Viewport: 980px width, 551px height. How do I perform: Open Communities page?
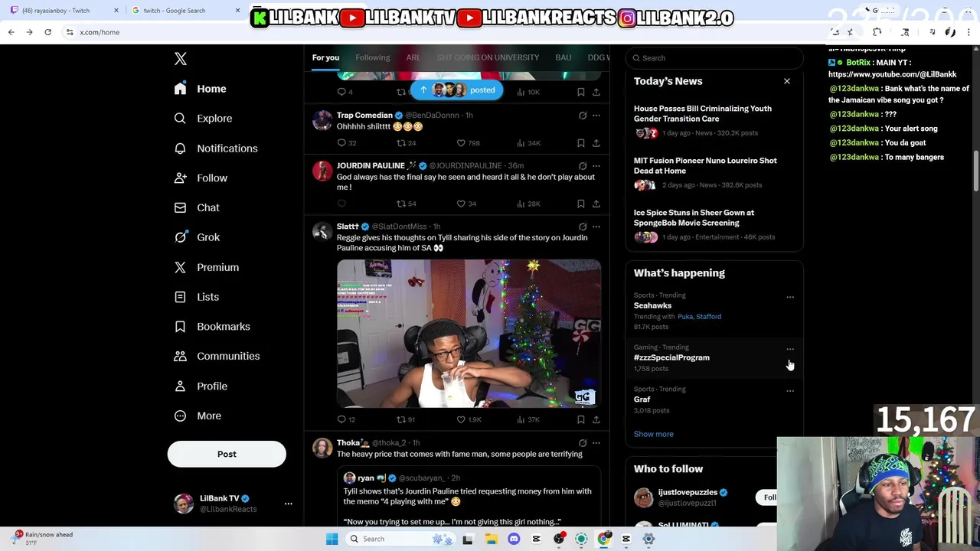click(217, 356)
